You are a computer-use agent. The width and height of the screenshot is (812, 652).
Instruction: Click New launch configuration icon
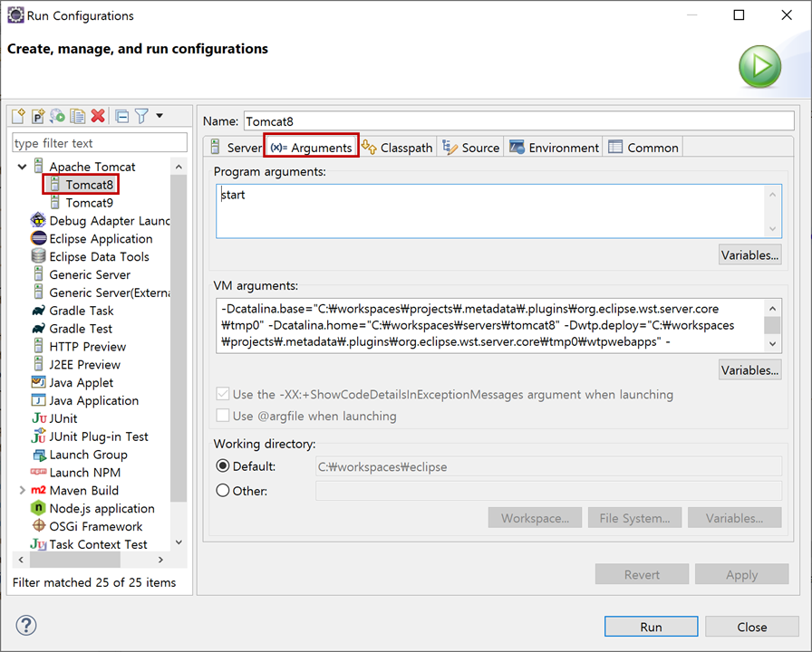click(x=18, y=116)
